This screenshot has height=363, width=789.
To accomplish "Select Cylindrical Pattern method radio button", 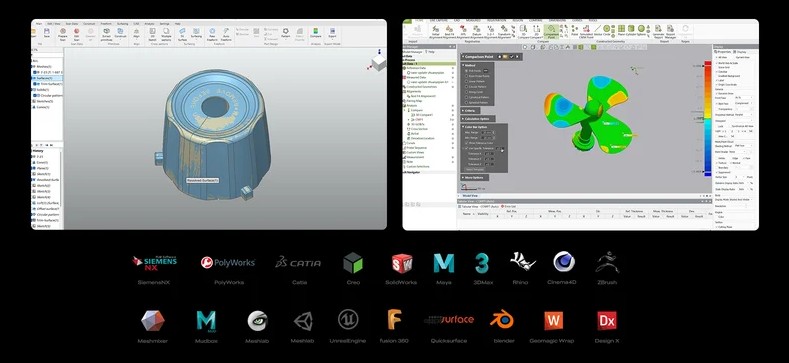I will coord(467,97).
